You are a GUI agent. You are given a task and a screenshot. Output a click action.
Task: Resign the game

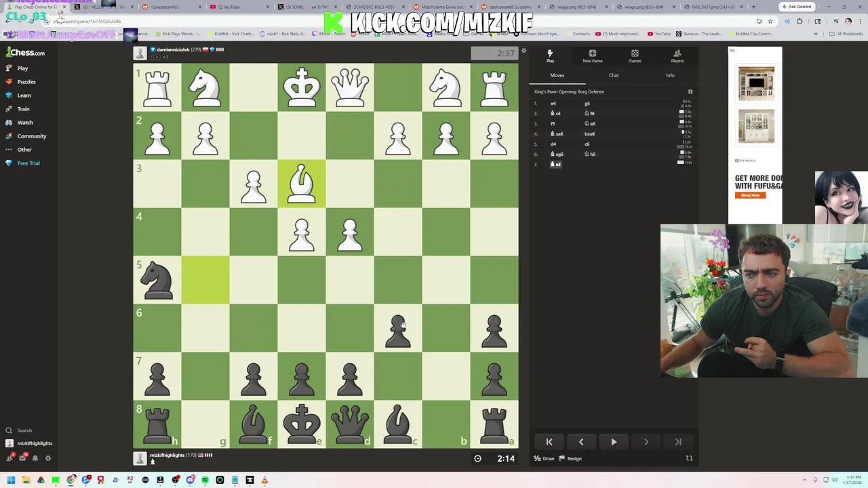point(570,459)
